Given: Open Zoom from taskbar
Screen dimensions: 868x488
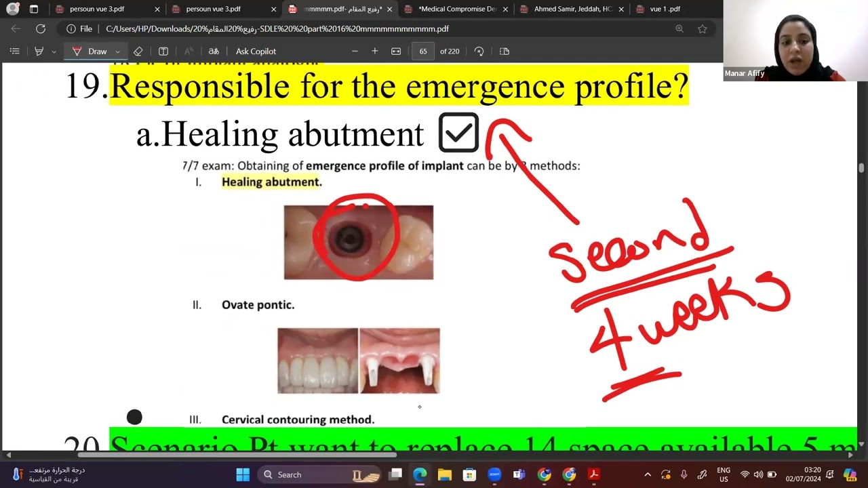Looking at the screenshot, I should 494,474.
